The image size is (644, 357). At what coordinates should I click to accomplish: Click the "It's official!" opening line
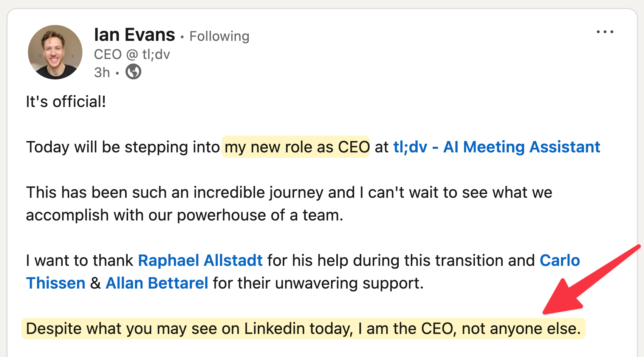pyautogui.click(x=66, y=102)
